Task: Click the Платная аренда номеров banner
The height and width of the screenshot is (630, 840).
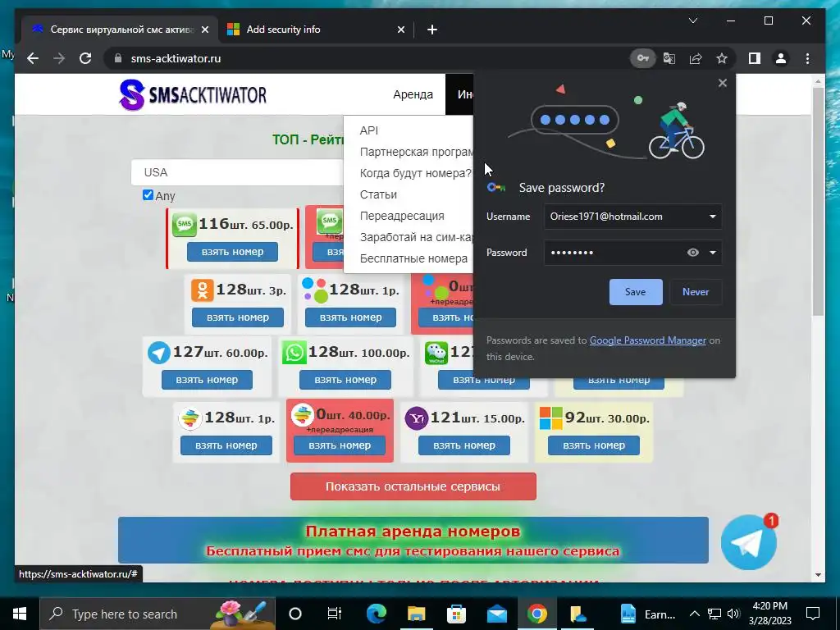Action: tap(413, 540)
